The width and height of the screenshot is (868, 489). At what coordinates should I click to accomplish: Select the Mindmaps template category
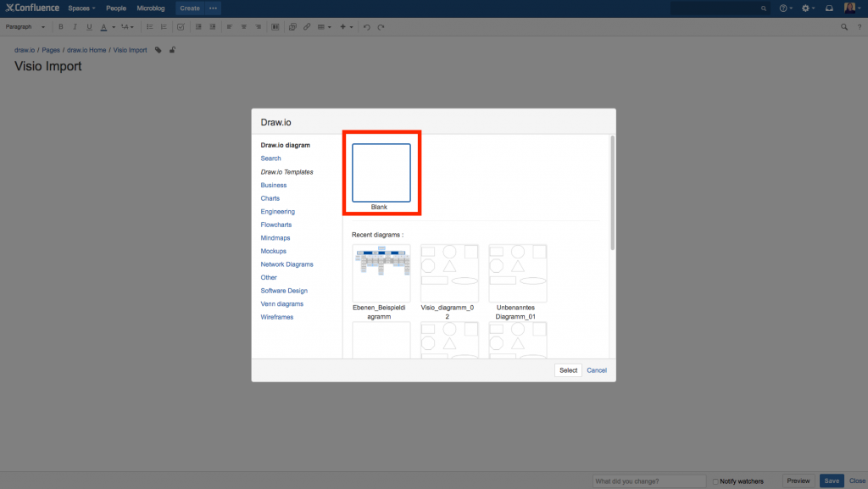pos(275,238)
